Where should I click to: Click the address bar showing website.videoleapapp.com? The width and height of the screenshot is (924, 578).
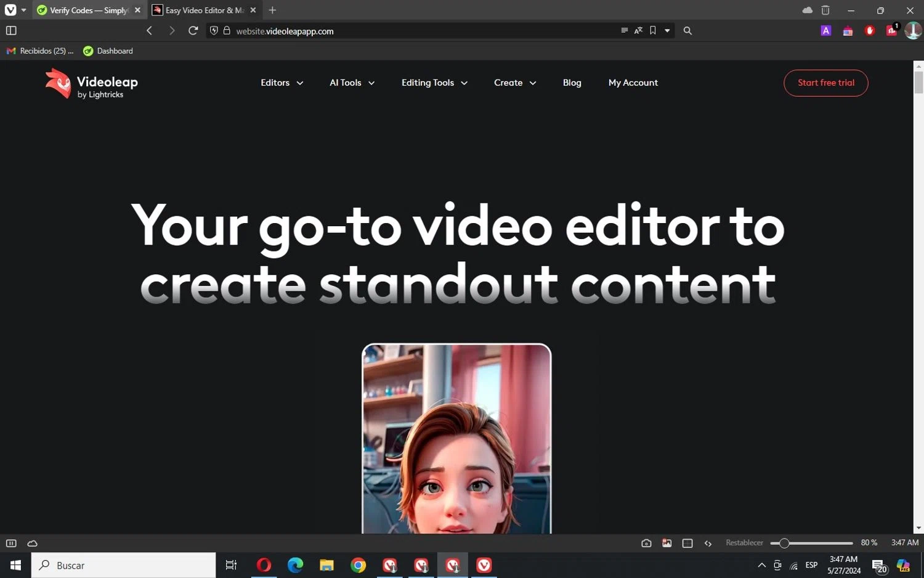425,31
